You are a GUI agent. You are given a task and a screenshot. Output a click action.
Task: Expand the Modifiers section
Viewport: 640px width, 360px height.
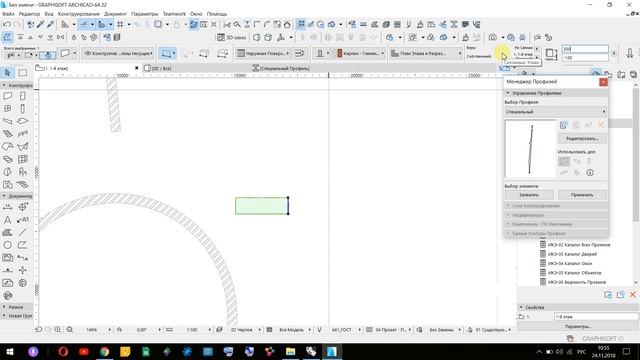coord(556,215)
